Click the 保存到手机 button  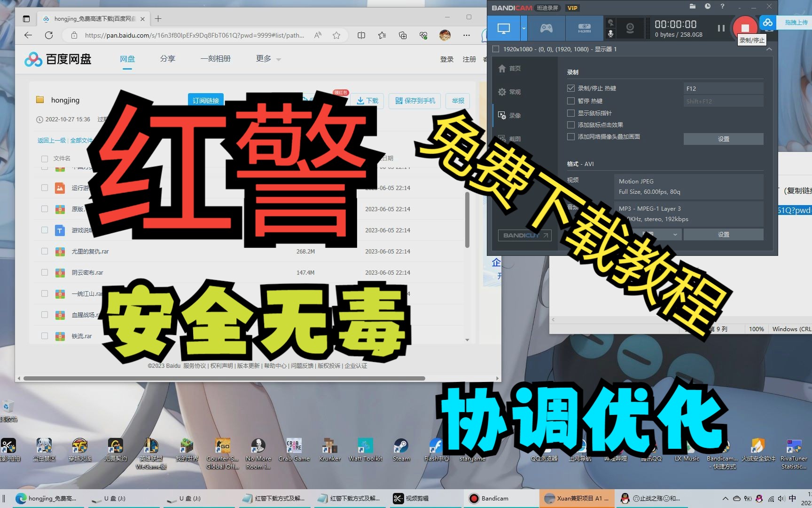(x=415, y=101)
